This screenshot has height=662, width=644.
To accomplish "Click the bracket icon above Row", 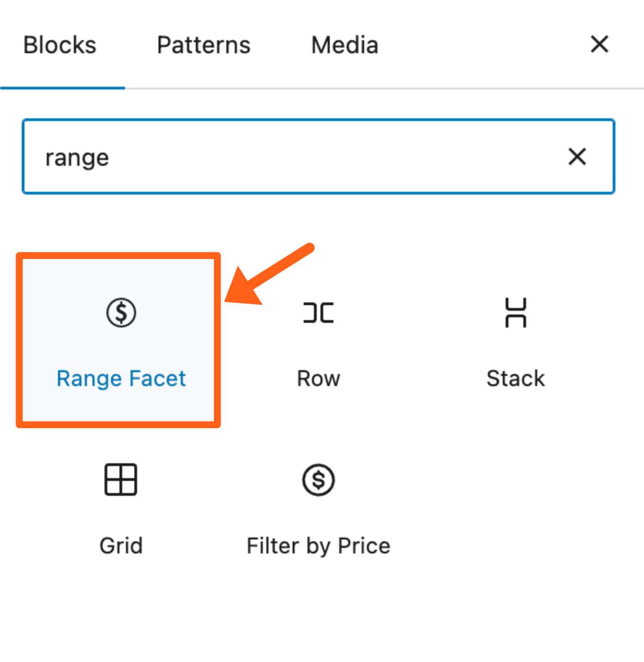I will point(318,312).
